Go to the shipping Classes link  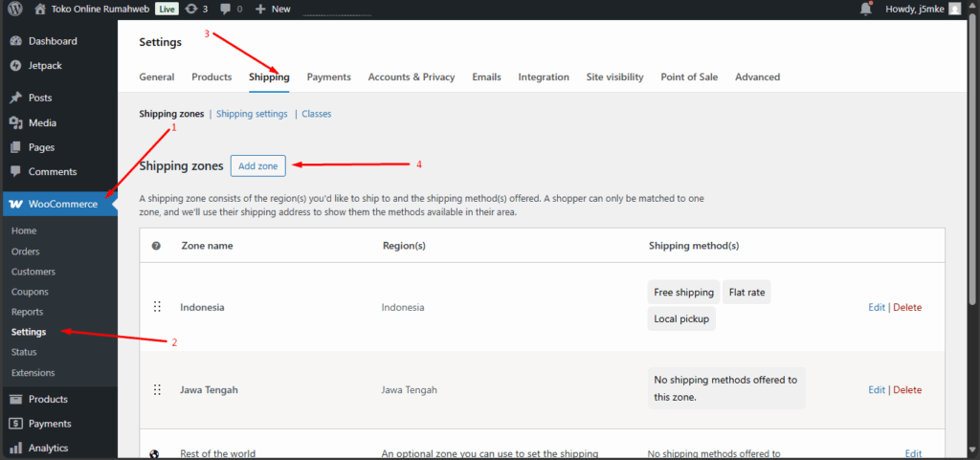[x=316, y=114]
